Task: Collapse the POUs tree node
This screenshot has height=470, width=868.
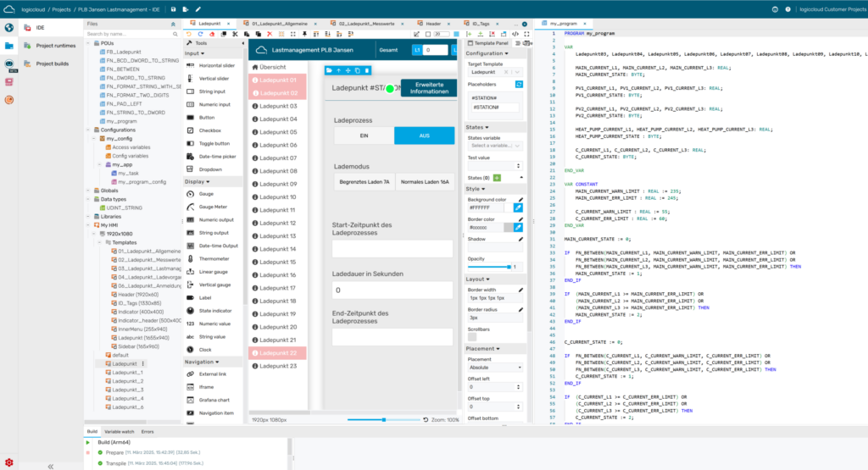Action: [89, 43]
